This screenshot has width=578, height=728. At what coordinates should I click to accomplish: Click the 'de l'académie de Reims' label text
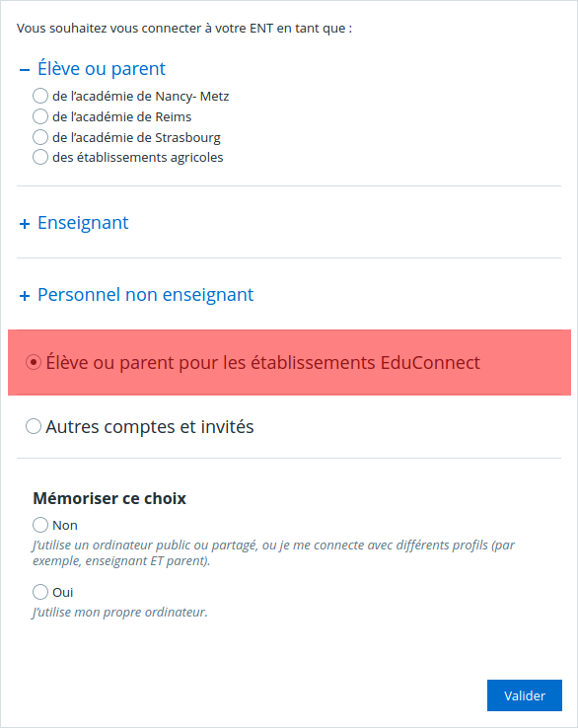pos(121,116)
